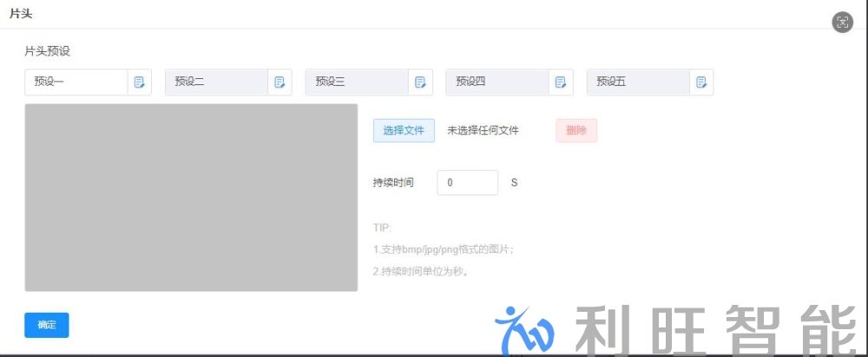
Task: Click the TIP: label
Action: click(383, 228)
